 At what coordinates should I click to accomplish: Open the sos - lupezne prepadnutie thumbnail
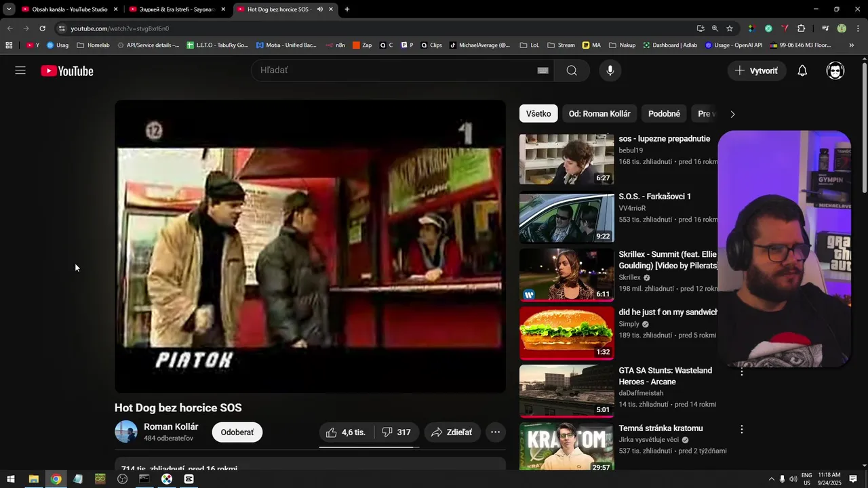point(566,159)
